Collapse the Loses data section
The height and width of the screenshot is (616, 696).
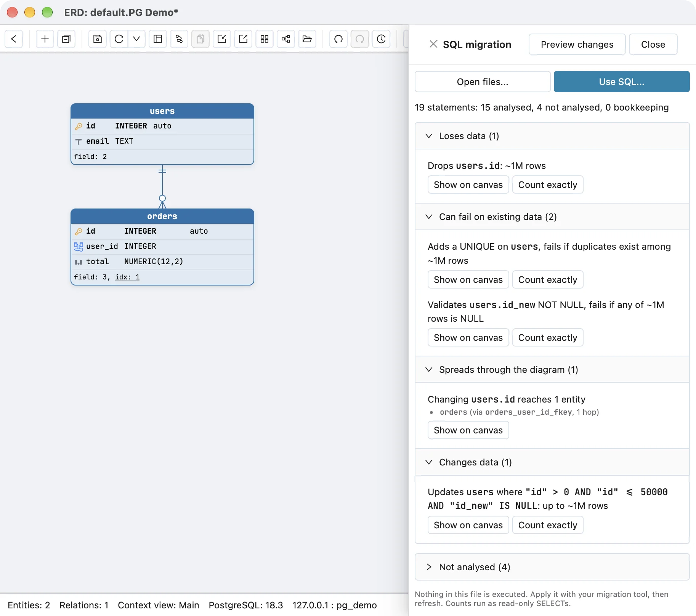[552, 136]
